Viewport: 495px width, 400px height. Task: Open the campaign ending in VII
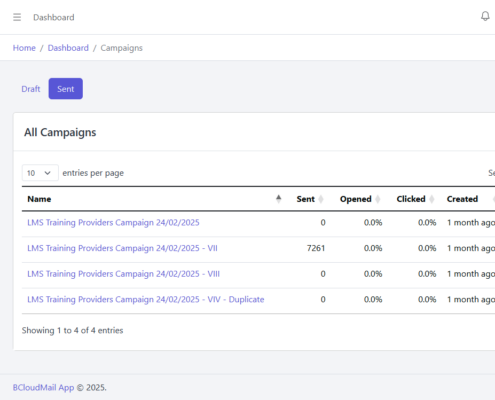[x=122, y=248]
